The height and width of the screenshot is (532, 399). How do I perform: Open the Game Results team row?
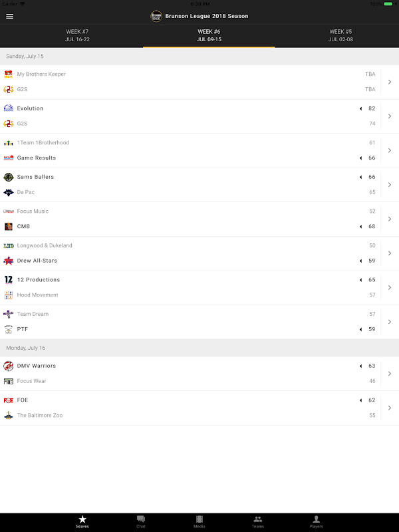pos(37,158)
